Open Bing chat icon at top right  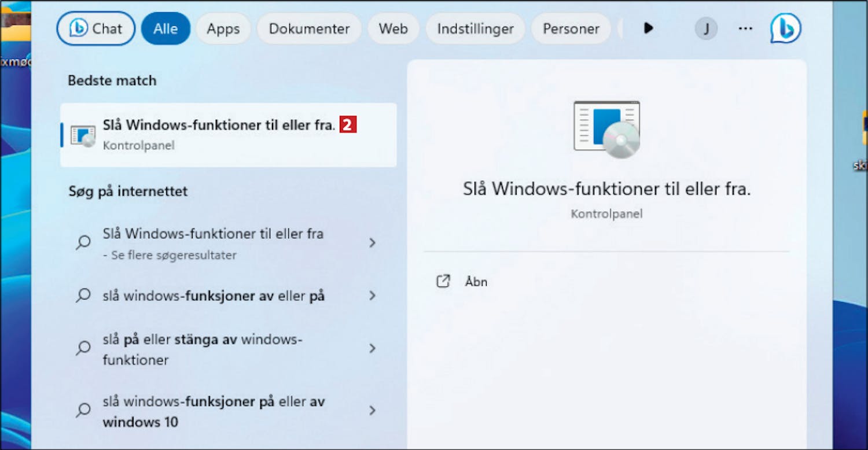pyautogui.click(x=786, y=28)
